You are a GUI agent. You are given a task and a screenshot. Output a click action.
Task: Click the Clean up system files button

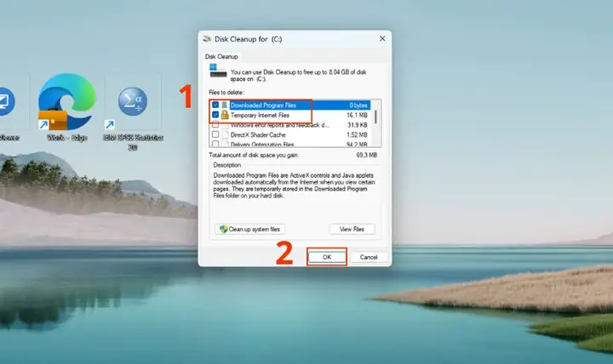[249, 230]
